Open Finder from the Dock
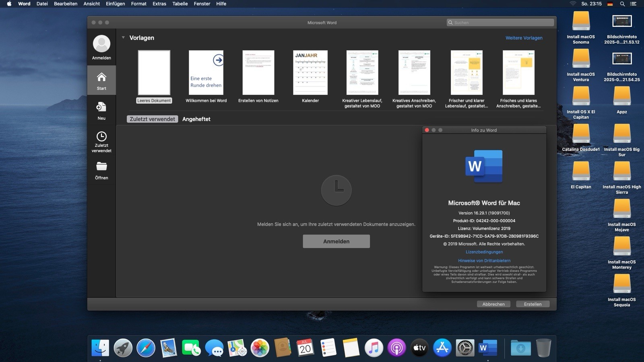This screenshot has width=644, height=362. click(100, 348)
